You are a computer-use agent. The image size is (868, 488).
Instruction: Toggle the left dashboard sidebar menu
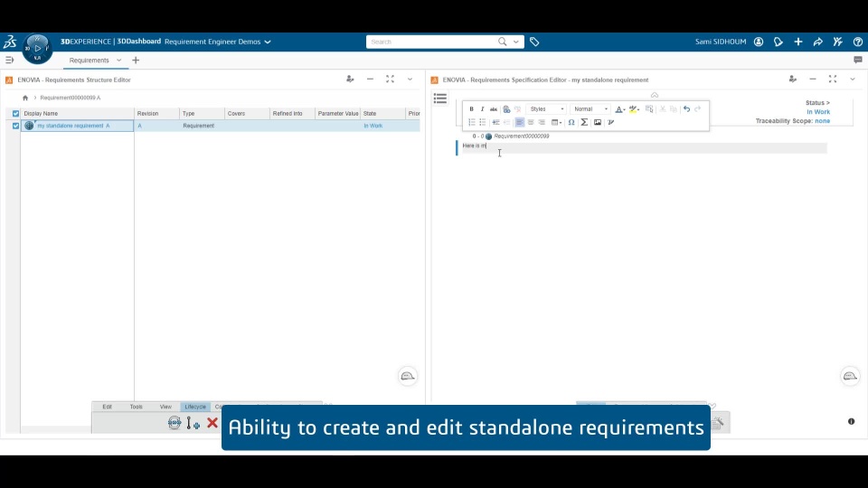9,60
